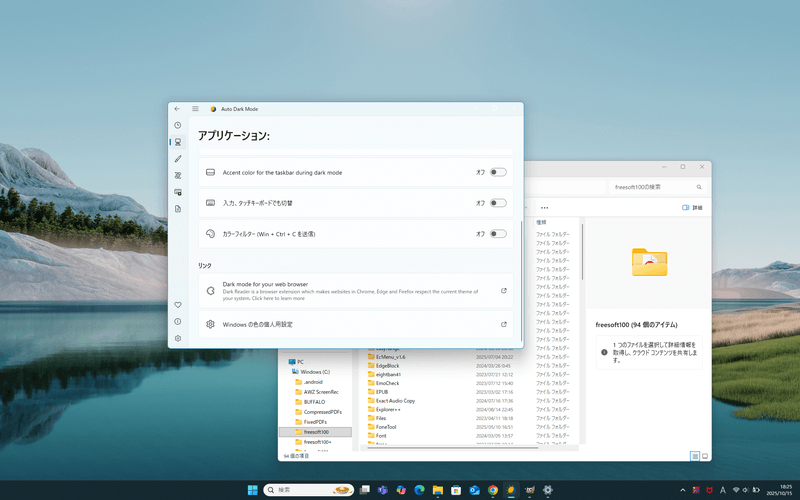Viewport: 800px width, 500px height.
Task: Open the Dark Reader web browser link
Action: click(355, 290)
